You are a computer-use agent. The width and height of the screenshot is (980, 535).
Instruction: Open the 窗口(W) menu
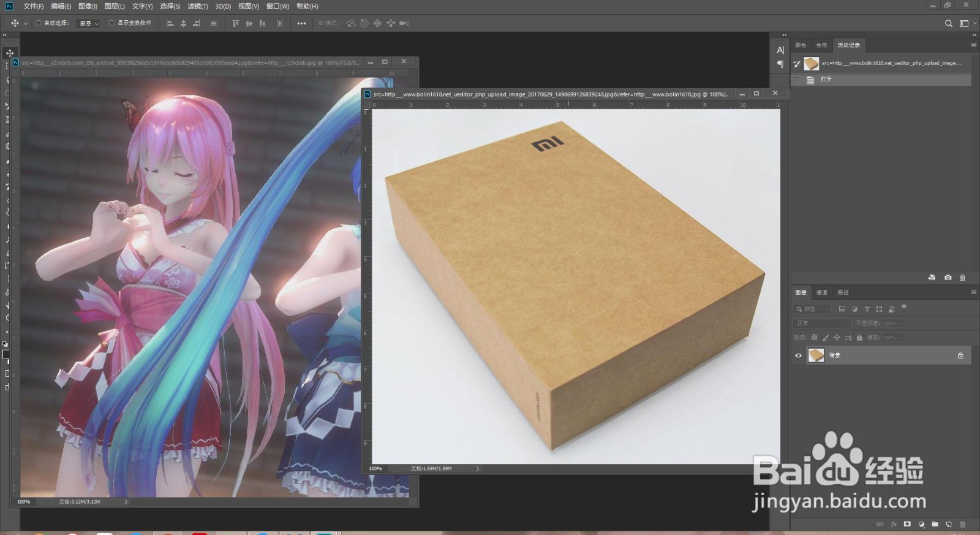click(x=277, y=6)
